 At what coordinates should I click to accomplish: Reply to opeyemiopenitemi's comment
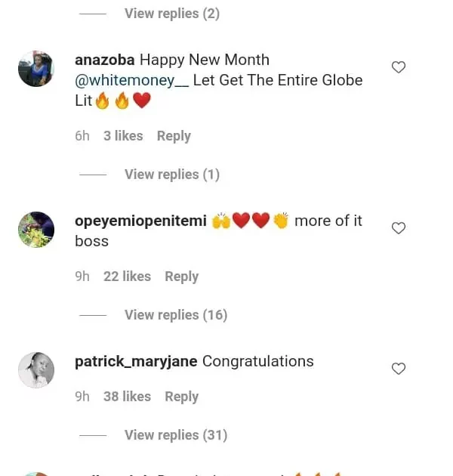coord(181,277)
